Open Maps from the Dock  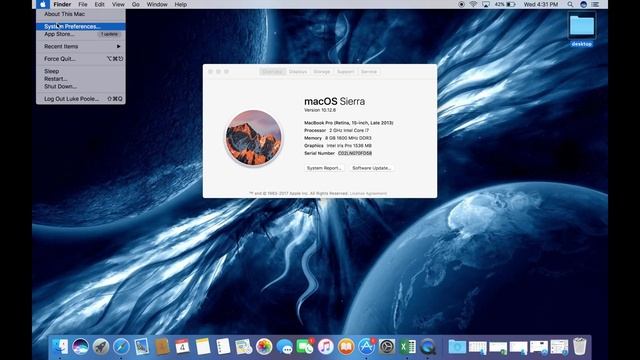[244, 347]
